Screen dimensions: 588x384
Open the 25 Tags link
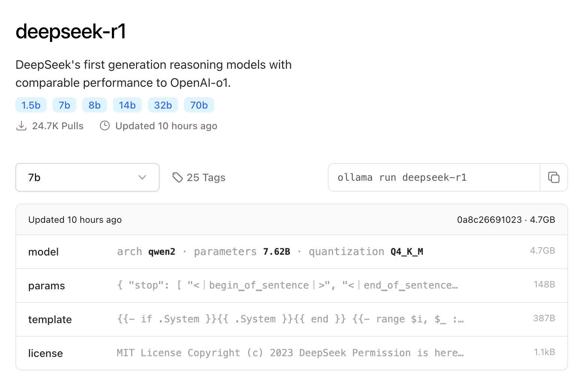206,177
